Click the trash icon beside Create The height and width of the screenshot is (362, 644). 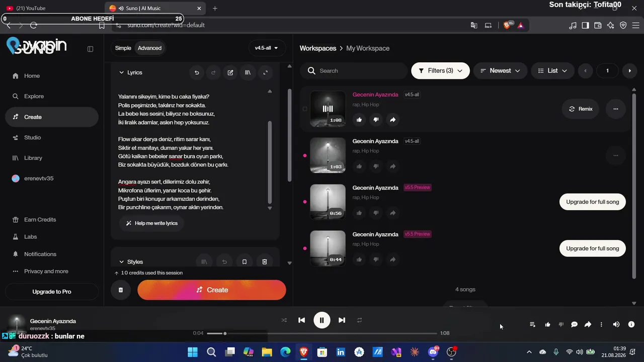(121, 290)
